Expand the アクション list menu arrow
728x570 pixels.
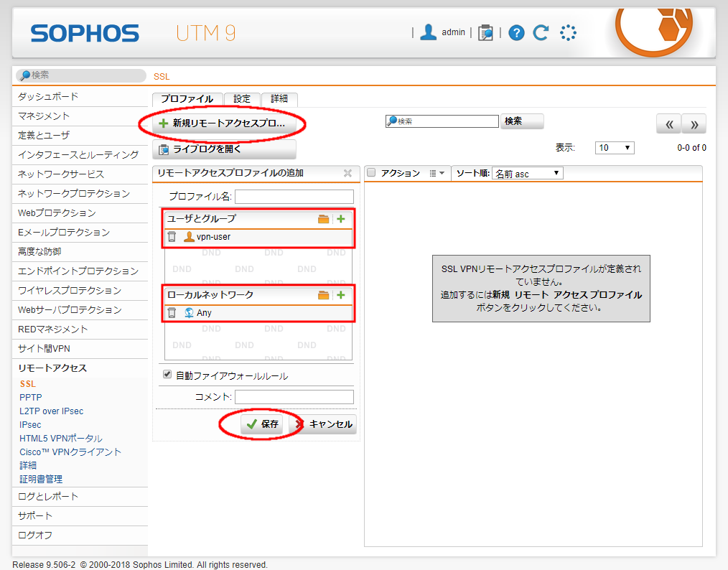(437, 173)
